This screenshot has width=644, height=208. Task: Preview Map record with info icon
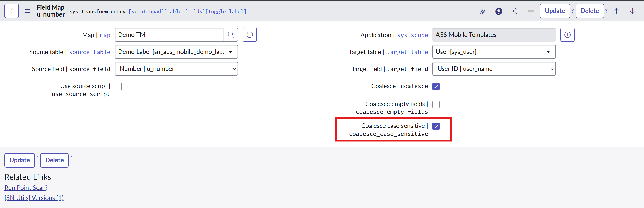[x=250, y=35]
